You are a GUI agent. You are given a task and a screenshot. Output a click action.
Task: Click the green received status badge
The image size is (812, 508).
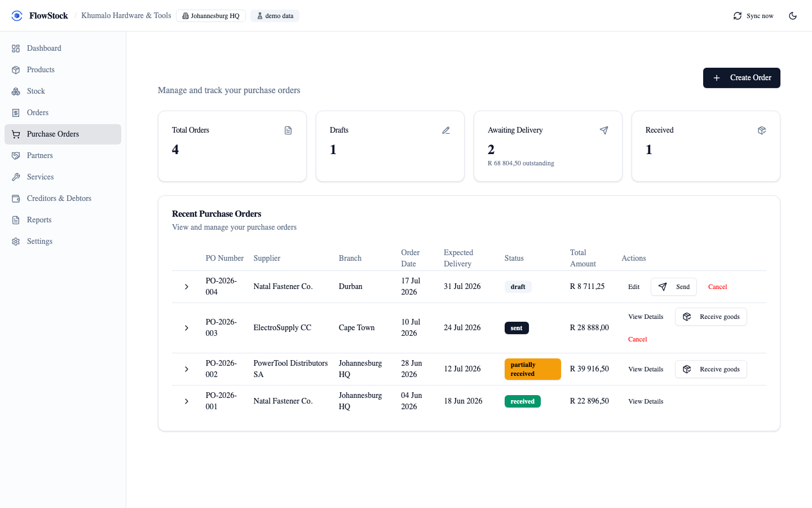(x=522, y=401)
